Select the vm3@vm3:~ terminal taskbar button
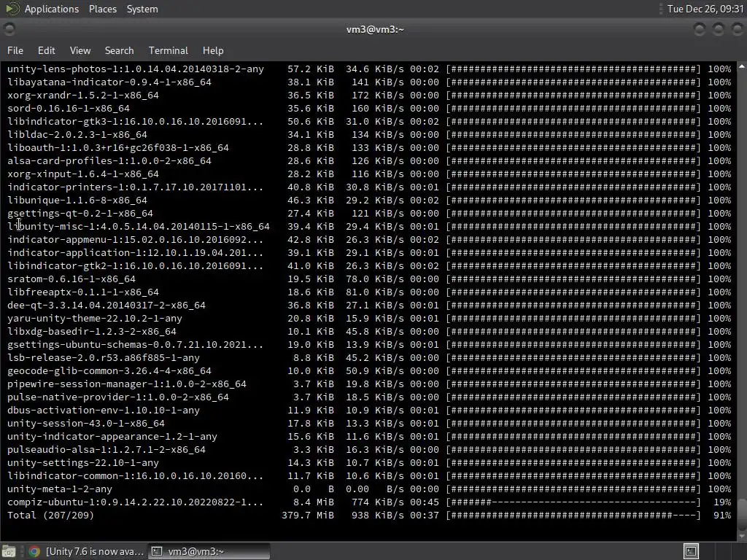Image resolution: width=747 pixels, height=560 pixels. tap(209, 551)
